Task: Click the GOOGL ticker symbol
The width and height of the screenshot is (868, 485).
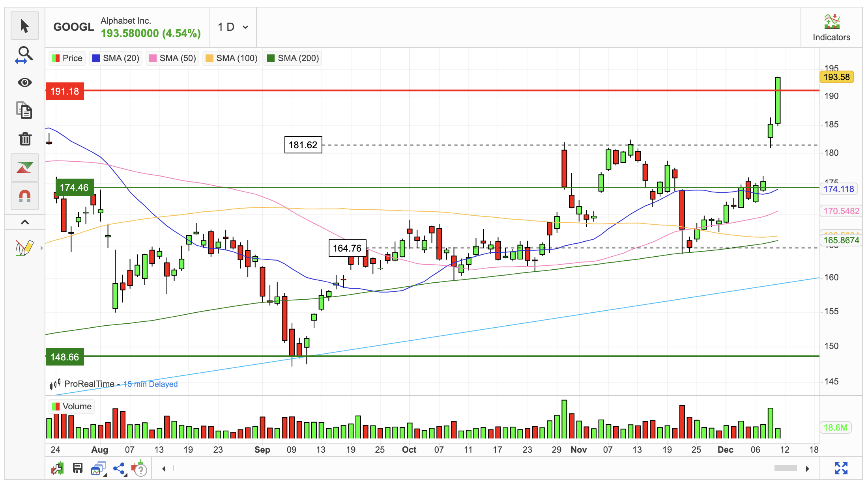Action: pos(74,27)
